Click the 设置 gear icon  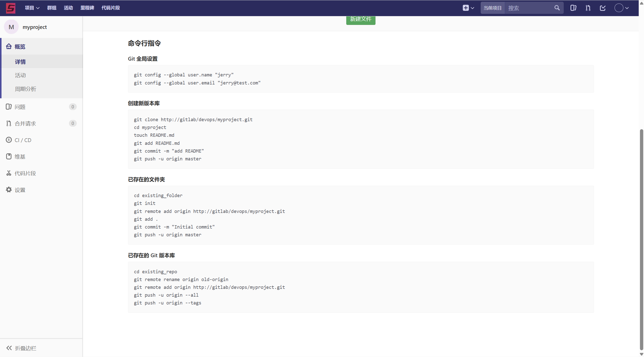click(x=9, y=190)
